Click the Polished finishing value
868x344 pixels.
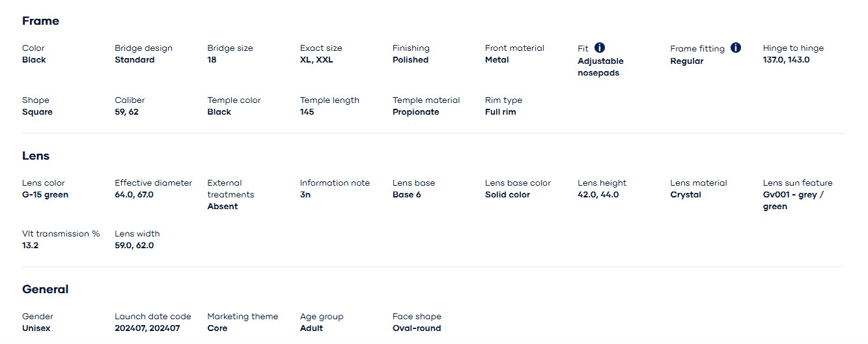click(x=410, y=60)
